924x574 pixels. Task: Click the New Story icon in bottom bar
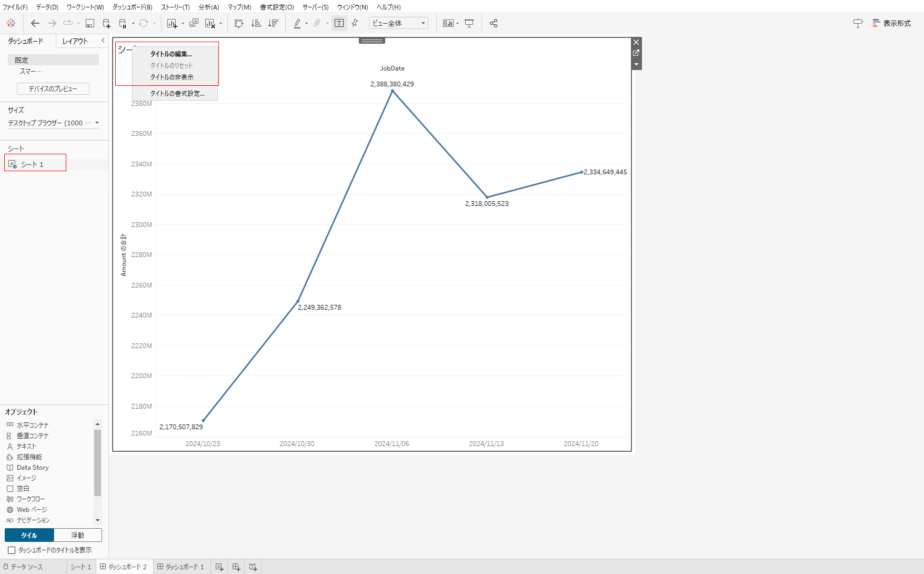[x=253, y=567]
